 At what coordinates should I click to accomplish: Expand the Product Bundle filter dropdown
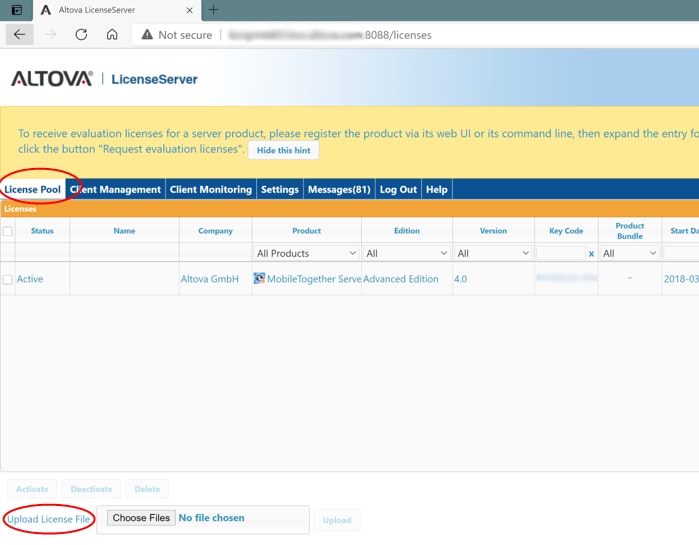629,254
